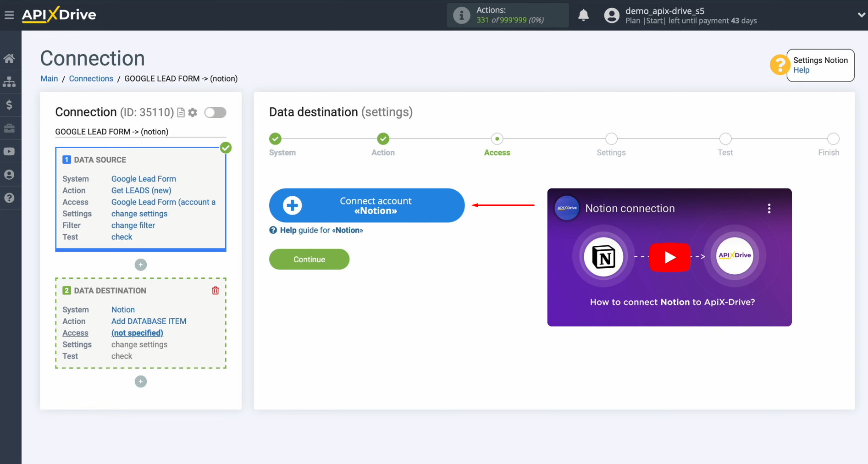Open the home dashboard from sidebar

click(x=10, y=58)
